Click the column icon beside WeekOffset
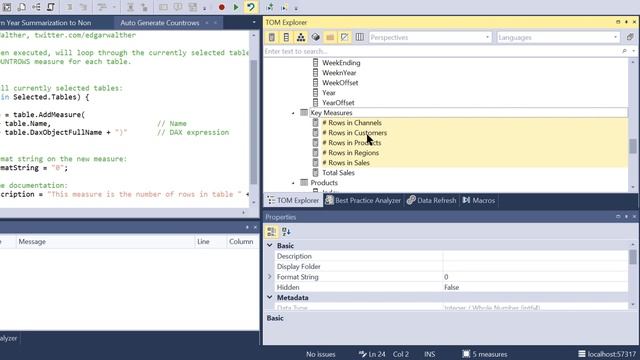640x360 pixels. 316,82
